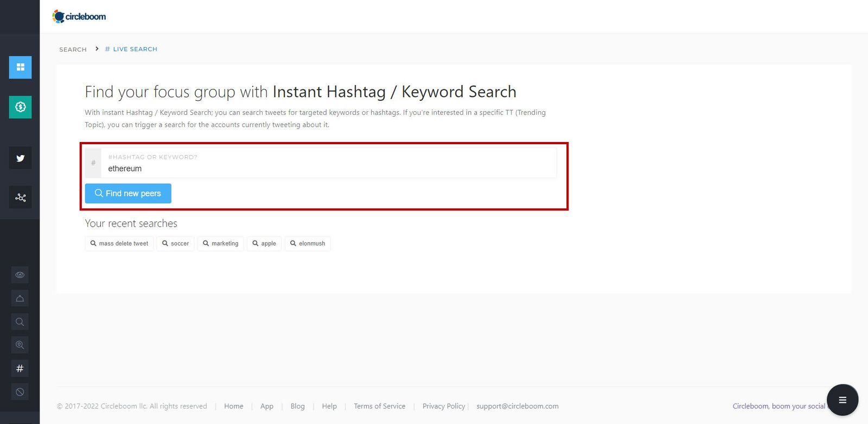The image size is (868, 424).
Task: Select the Twitter bird icon in sidebar
Action: [20, 158]
